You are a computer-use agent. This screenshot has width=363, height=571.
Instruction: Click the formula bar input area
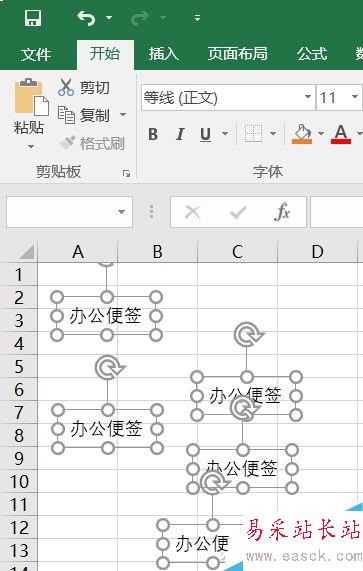pyautogui.click(x=336, y=212)
